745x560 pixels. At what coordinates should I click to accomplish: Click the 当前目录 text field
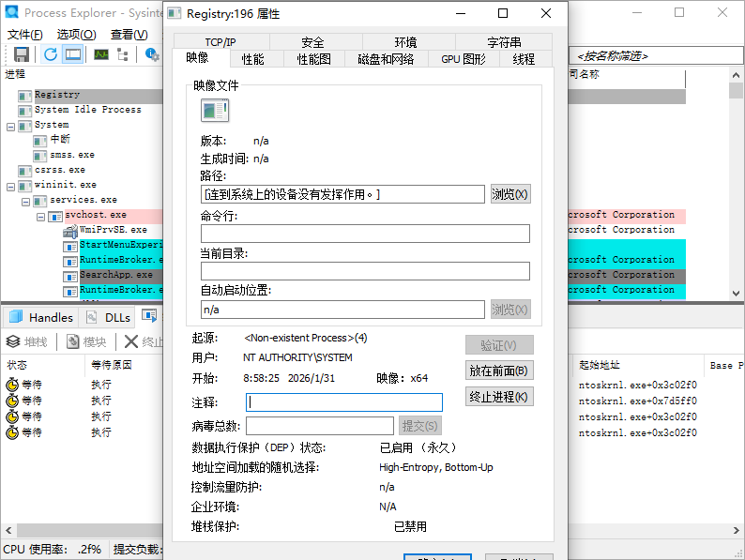pyautogui.click(x=365, y=271)
